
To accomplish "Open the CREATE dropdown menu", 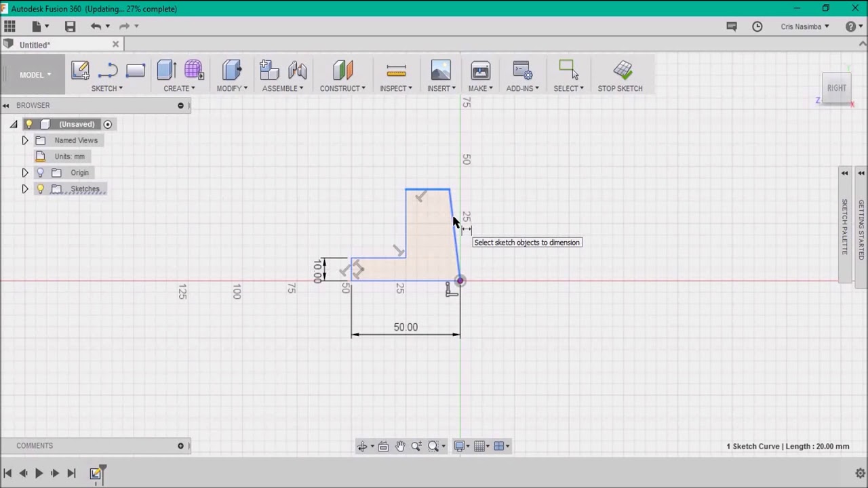I will 179,88.
